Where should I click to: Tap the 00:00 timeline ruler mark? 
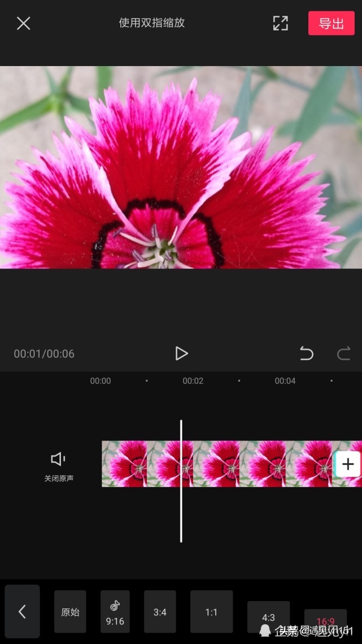101,381
